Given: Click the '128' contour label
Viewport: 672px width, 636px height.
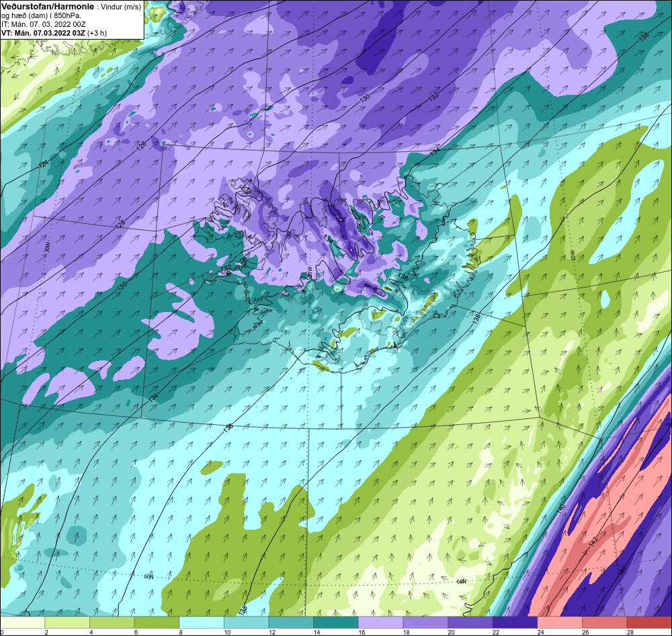Looking at the screenshot, I should 121,224.
